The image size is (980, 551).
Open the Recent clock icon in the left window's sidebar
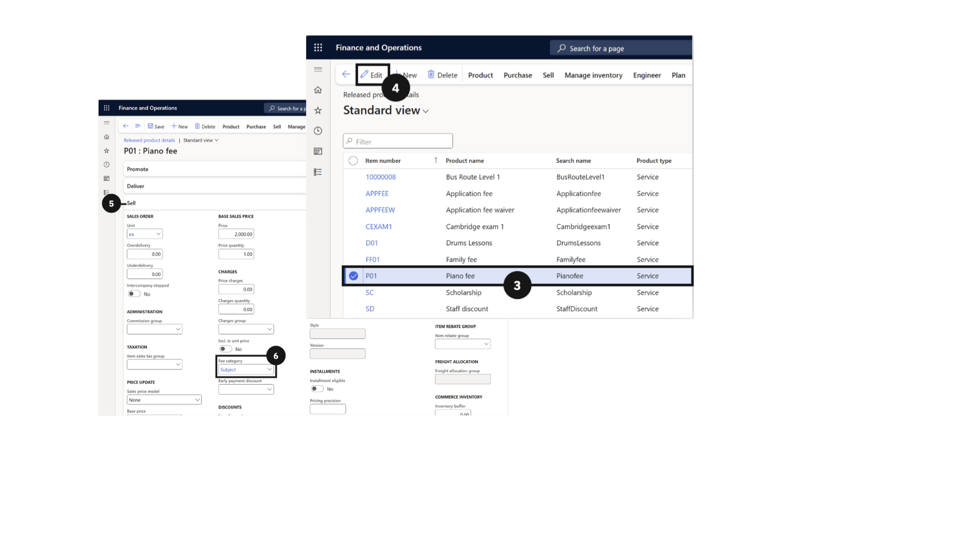click(x=107, y=164)
